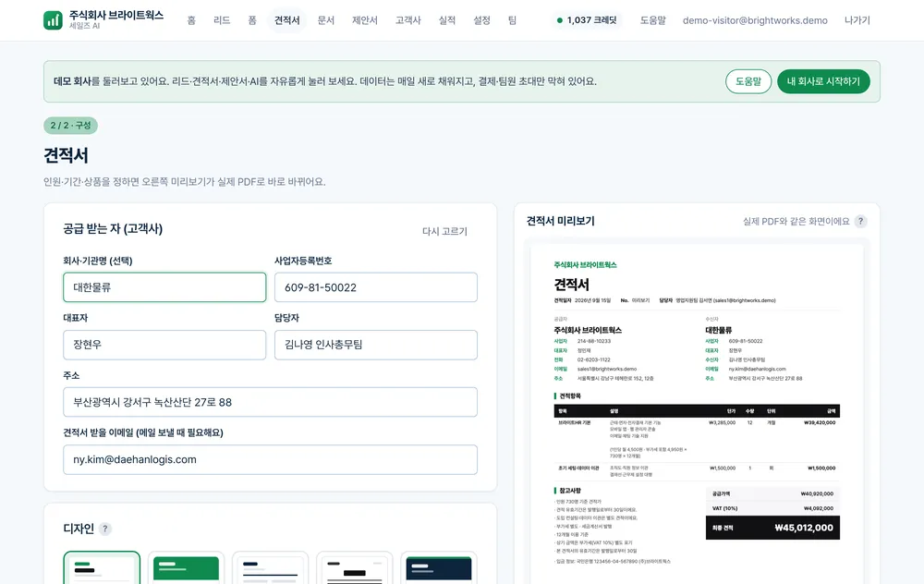This screenshot has width=924, height=584.
Task: Open the 팀 menu
Action: pos(512,20)
